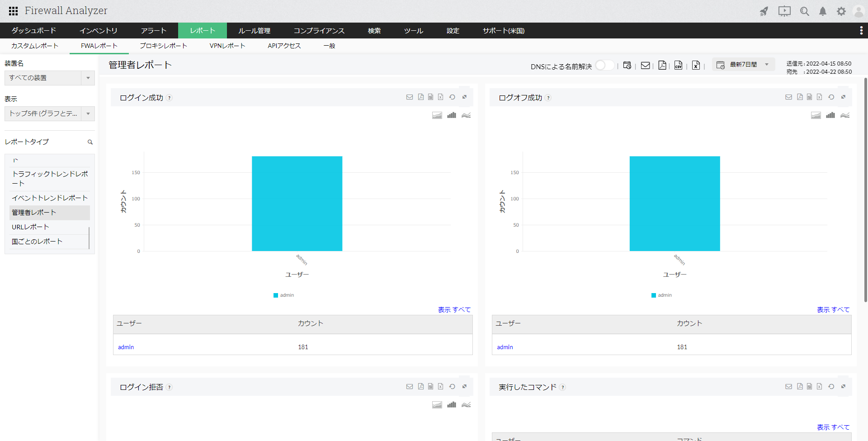
Task: Maximize the 実行したコマンド widget
Action: (x=843, y=386)
